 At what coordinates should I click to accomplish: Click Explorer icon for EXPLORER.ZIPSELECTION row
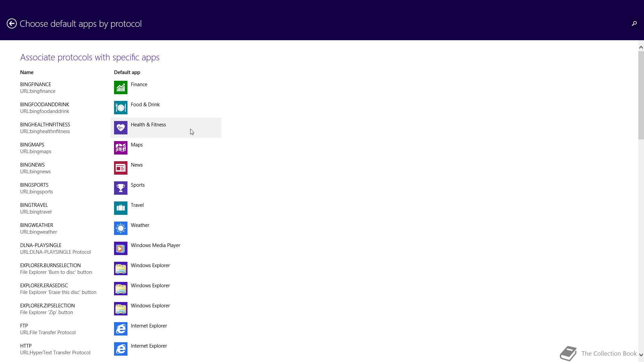pos(121,309)
